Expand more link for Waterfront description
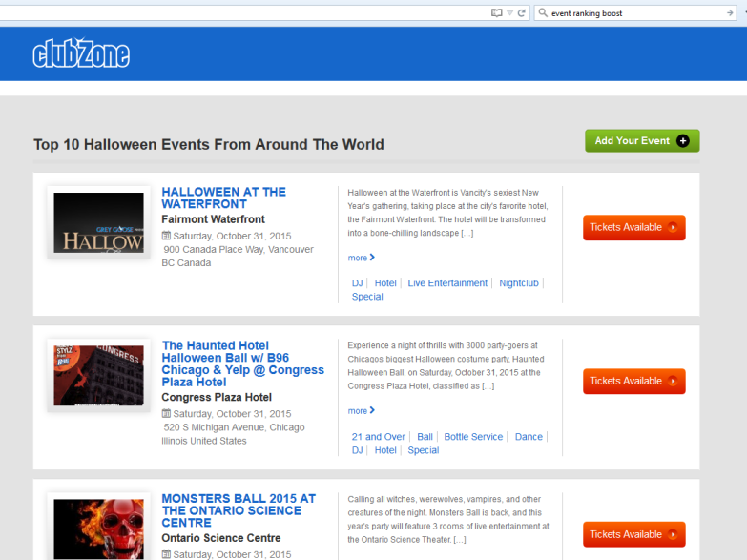Screen dimensions: 747x560 [x=362, y=258]
